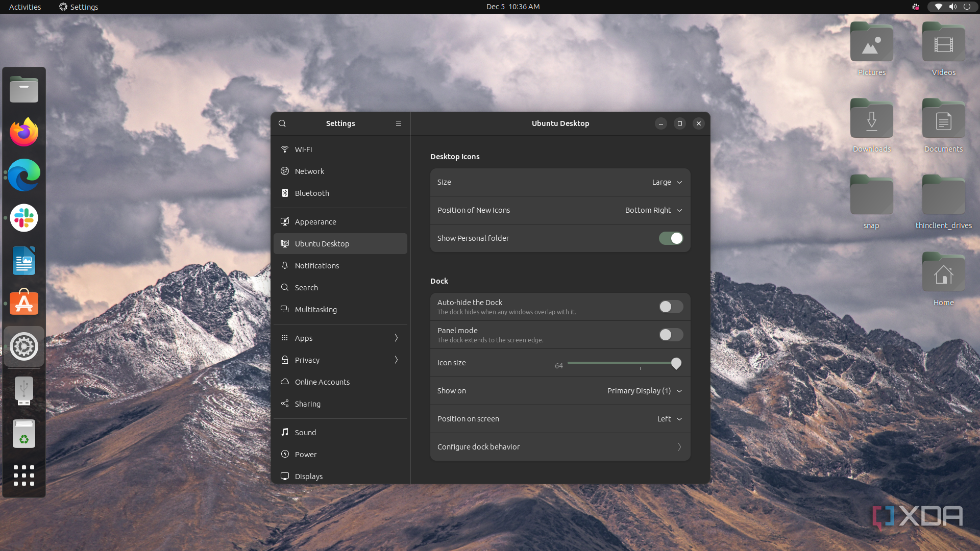Viewport: 980px width, 551px height.
Task: Click the Desktop Icons section heading
Action: (x=455, y=157)
